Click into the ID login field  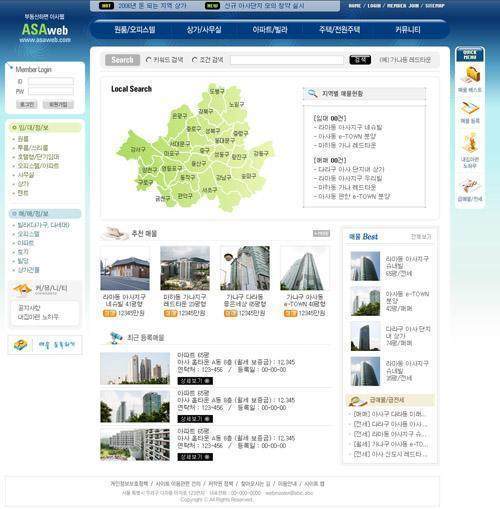(x=51, y=81)
